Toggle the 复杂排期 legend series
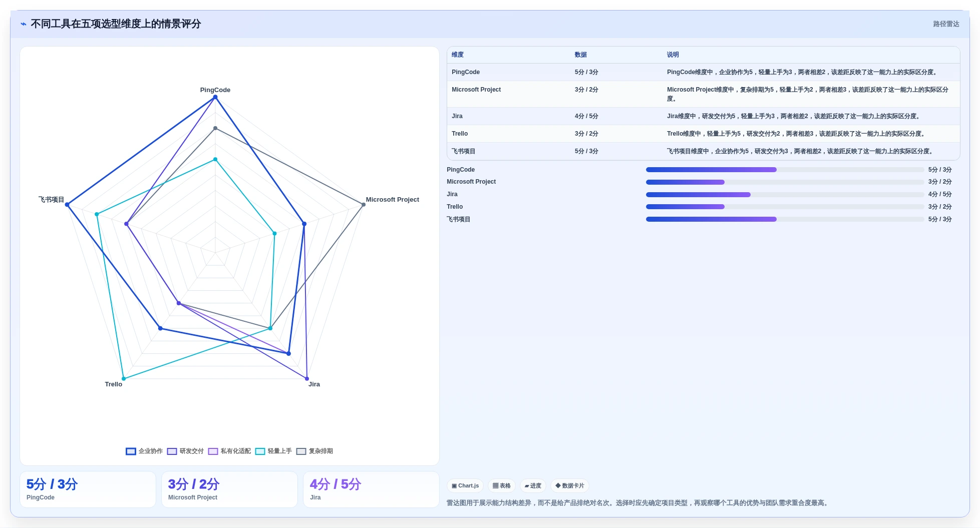 314,451
